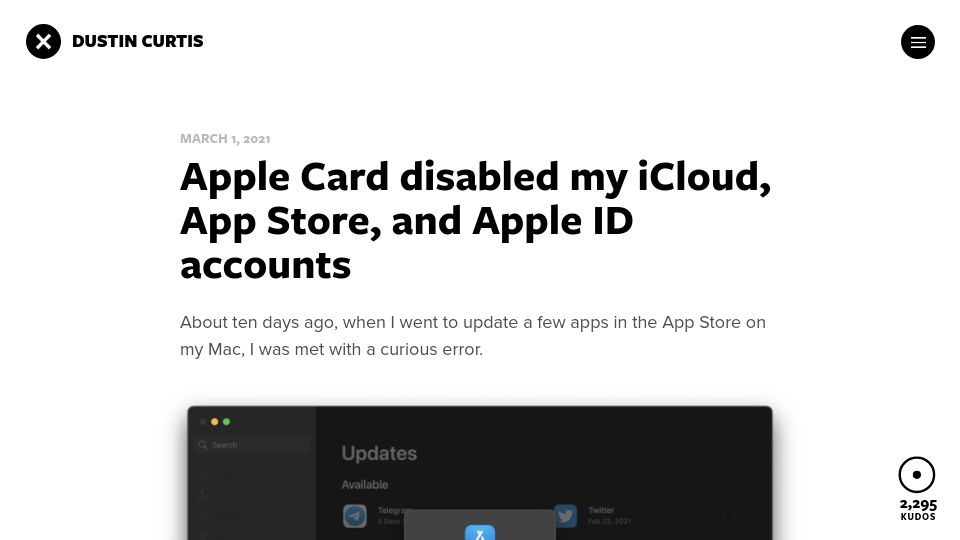Click the article title about Apple Card

[x=476, y=220]
